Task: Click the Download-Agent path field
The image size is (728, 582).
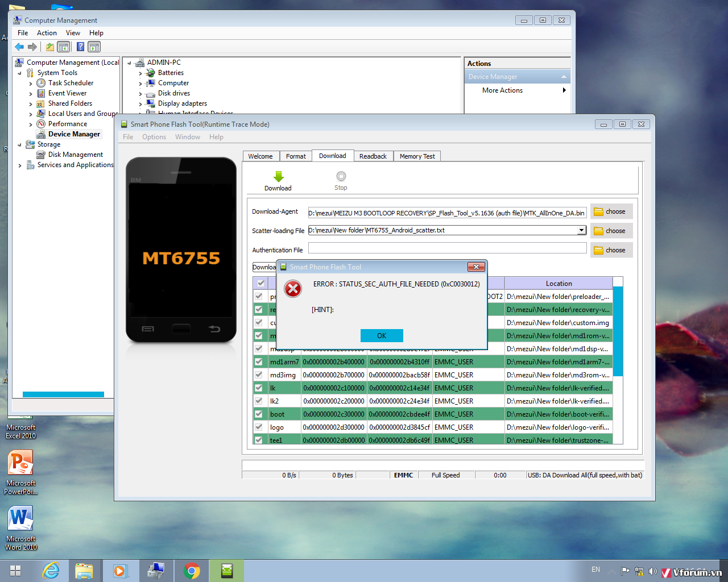Action: coord(447,213)
